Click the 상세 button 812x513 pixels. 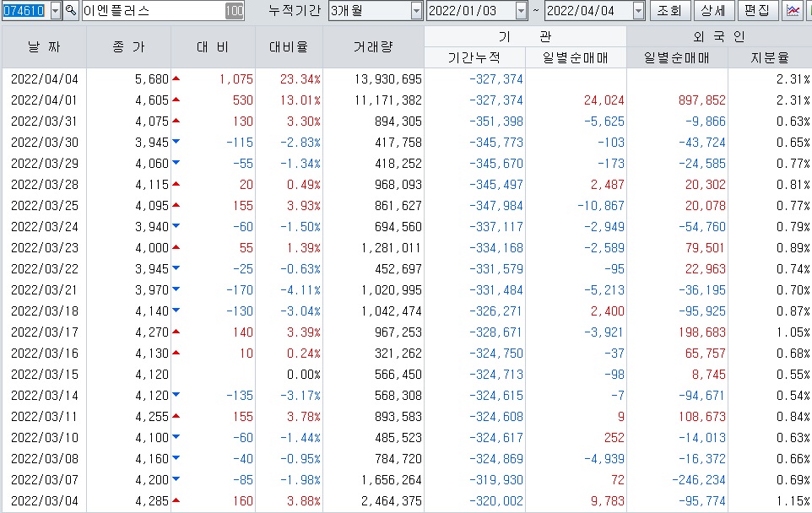point(713,10)
